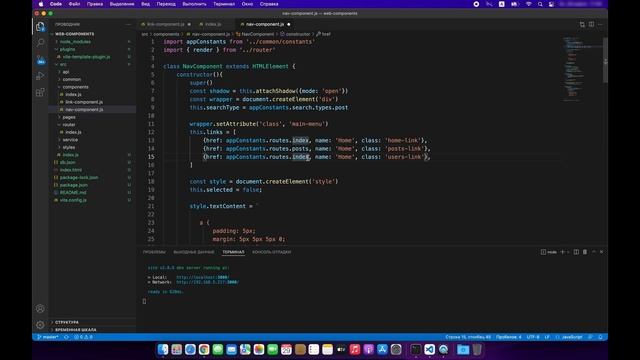Split the terminal panel
This screenshot has width=640, height=360.
pos(576,252)
